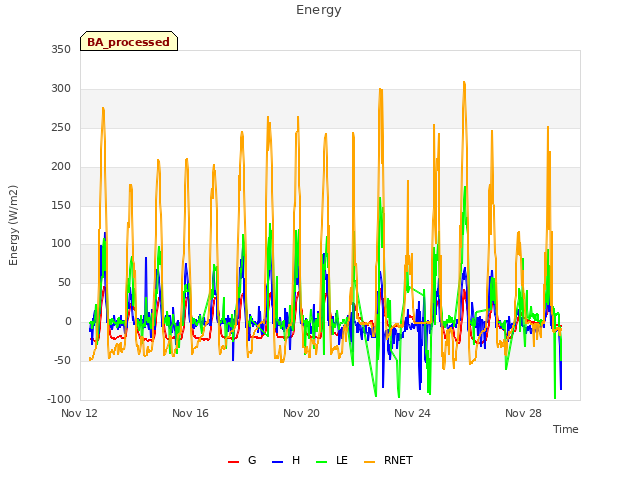Viewport: 640px width, 480px height.
Task: Click the 350 y-axis tick label
Action: pos(61,49)
